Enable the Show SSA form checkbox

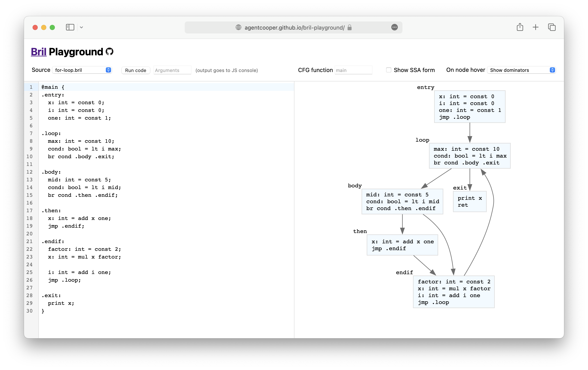pos(388,70)
